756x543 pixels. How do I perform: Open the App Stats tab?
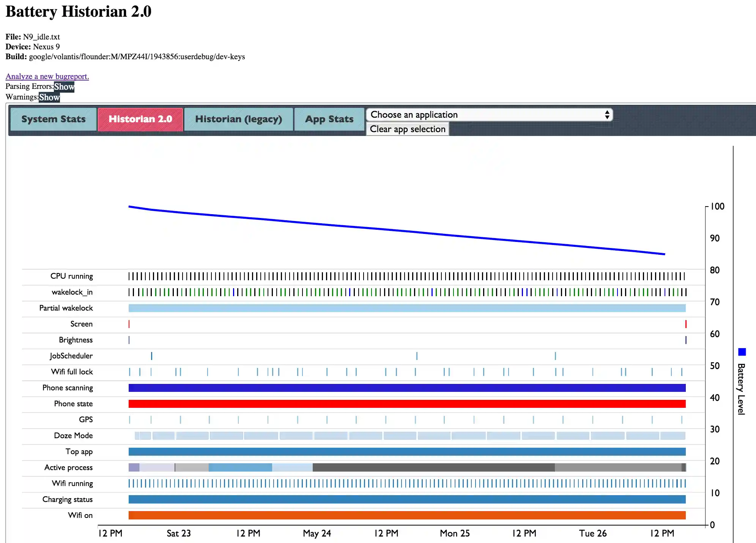(329, 119)
